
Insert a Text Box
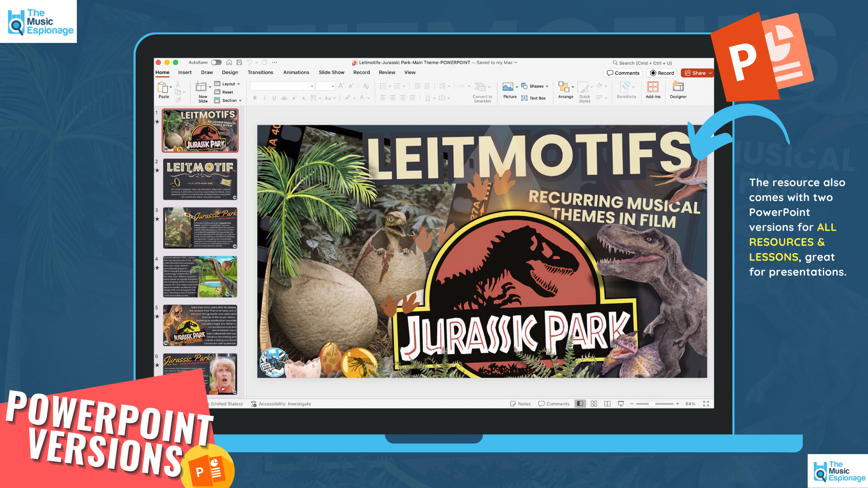tap(533, 98)
